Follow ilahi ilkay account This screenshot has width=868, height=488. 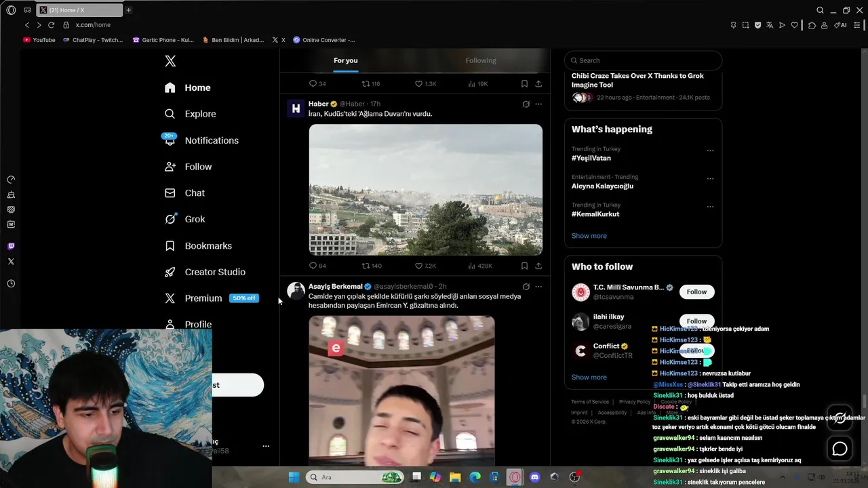(696, 321)
